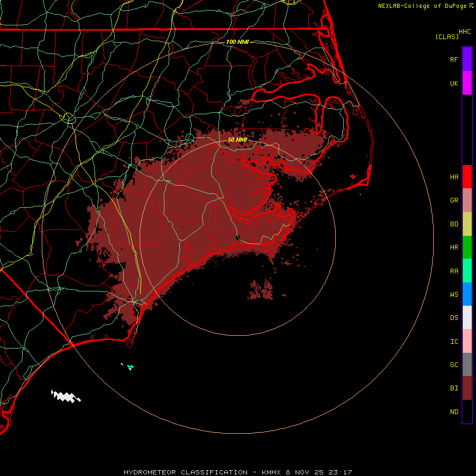The image size is (476, 476).
Task: Click the [CLAS] units label
Action: click(447, 36)
